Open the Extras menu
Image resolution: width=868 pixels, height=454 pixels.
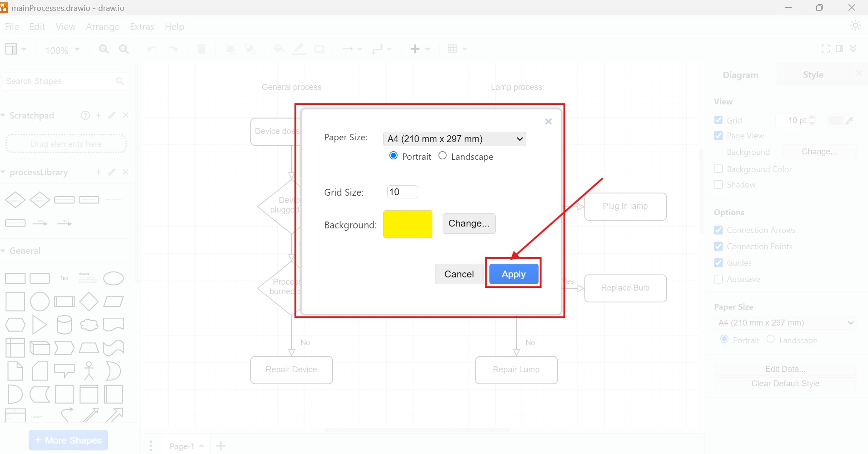coord(142,27)
